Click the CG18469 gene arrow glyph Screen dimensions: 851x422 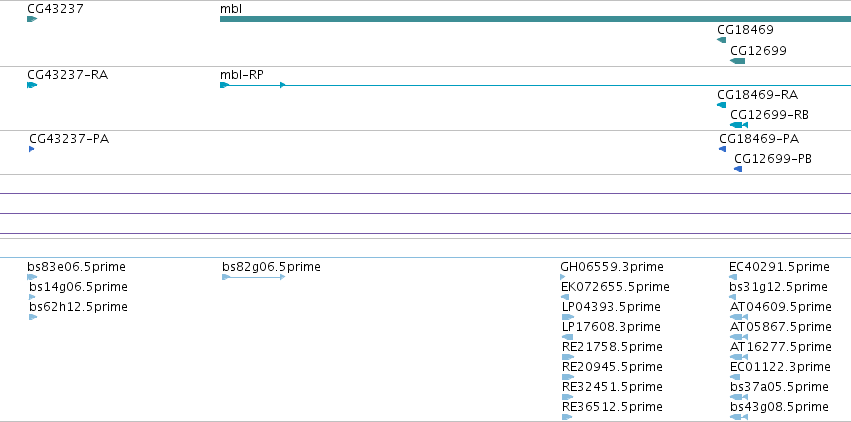click(x=721, y=40)
